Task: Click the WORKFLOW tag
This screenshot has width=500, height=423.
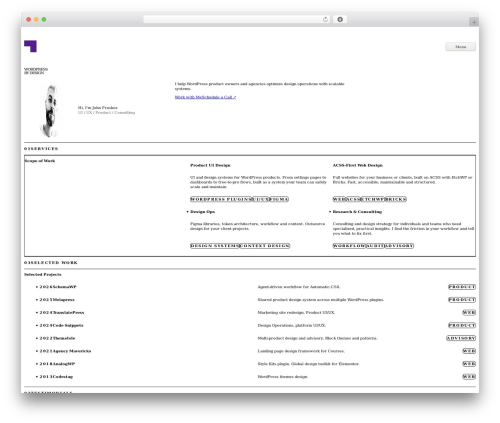Action: [x=349, y=246]
